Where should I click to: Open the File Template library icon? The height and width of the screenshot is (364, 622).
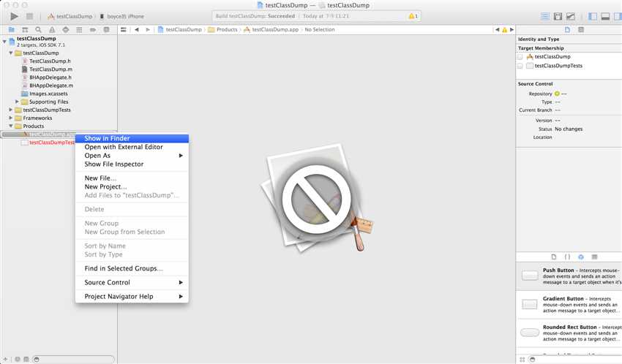point(554,257)
